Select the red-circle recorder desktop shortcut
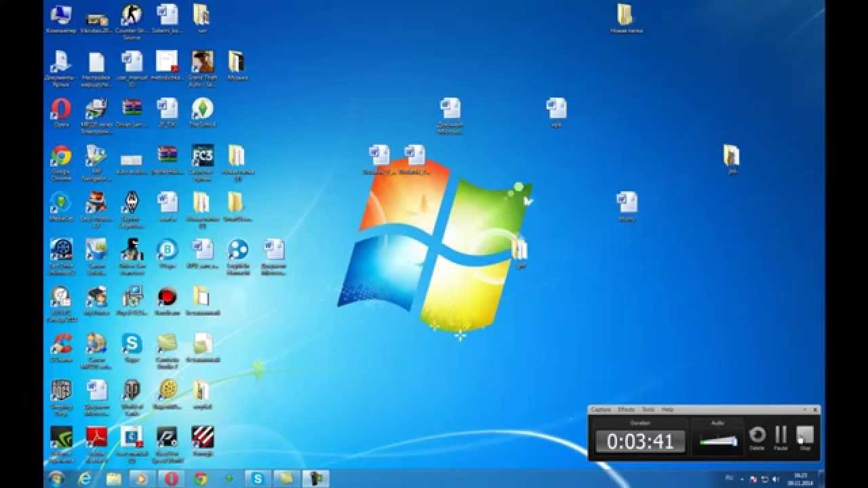Viewport: 868px width, 488px height. coord(167,301)
